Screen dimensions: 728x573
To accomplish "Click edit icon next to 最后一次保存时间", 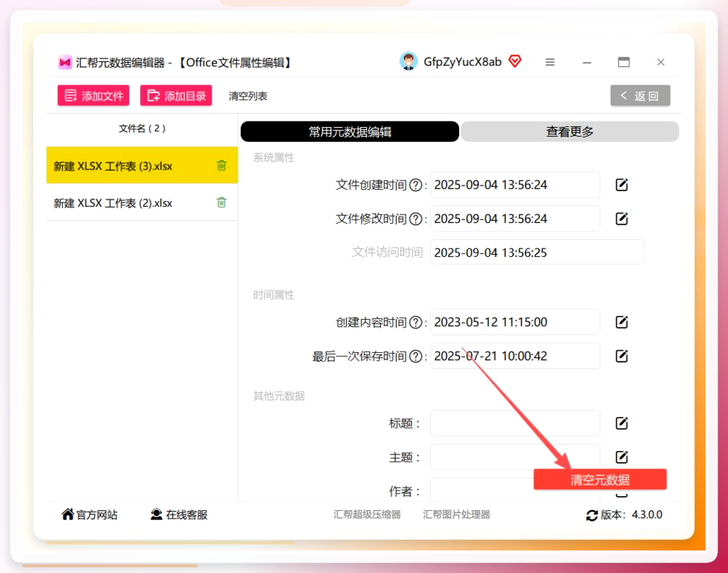I will coord(621,356).
